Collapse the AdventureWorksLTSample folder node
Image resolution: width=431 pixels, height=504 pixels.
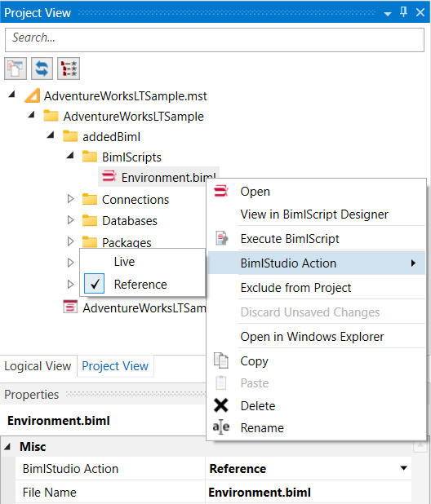click(x=31, y=114)
